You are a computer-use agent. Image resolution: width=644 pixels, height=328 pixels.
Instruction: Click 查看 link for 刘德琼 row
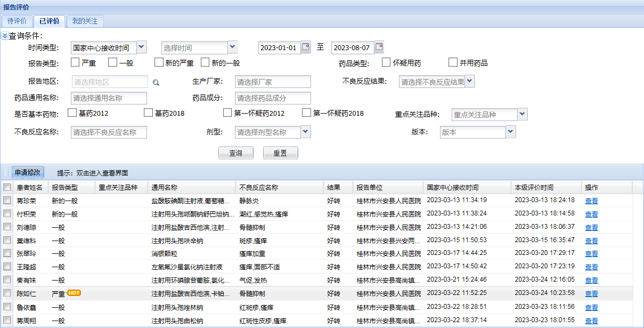591,227
